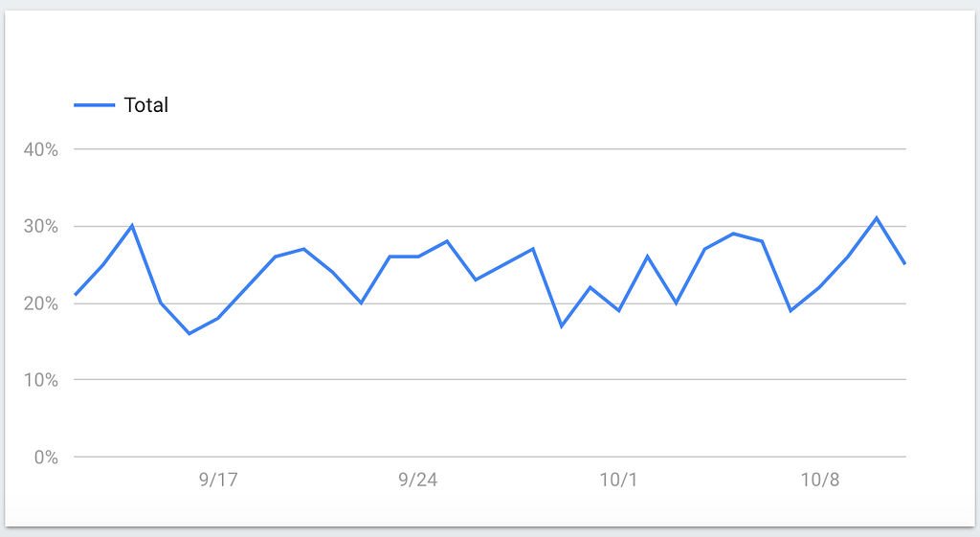980x537 pixels.
Task: Select the 10/1 date label
Action: tap(618, 480)
